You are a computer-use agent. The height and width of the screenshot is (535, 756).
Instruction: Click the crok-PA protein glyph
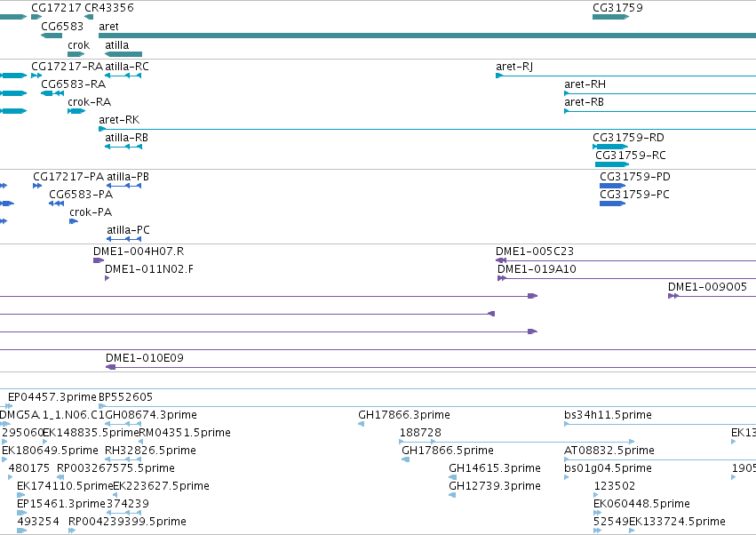click(x=74, y=221)
